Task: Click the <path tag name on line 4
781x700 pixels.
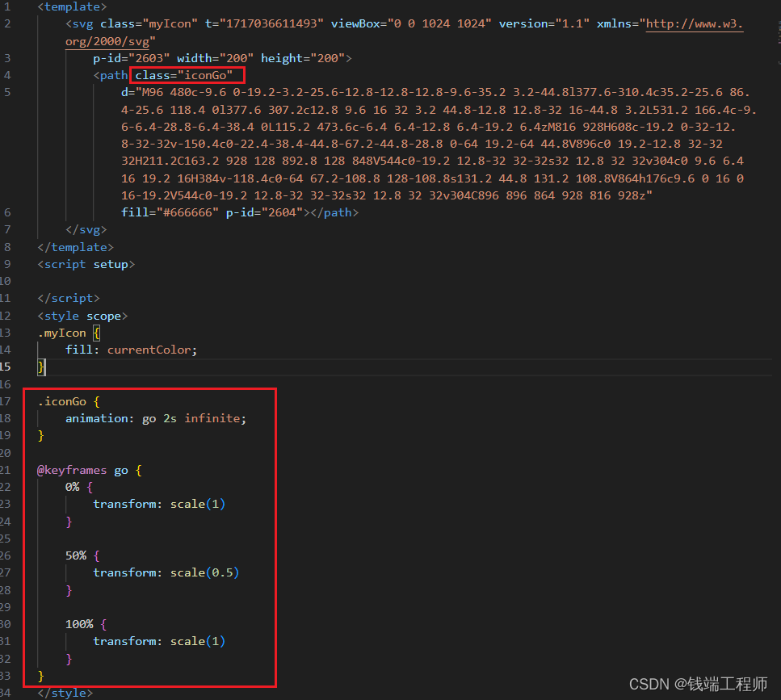Action: (x=111, y=75)
